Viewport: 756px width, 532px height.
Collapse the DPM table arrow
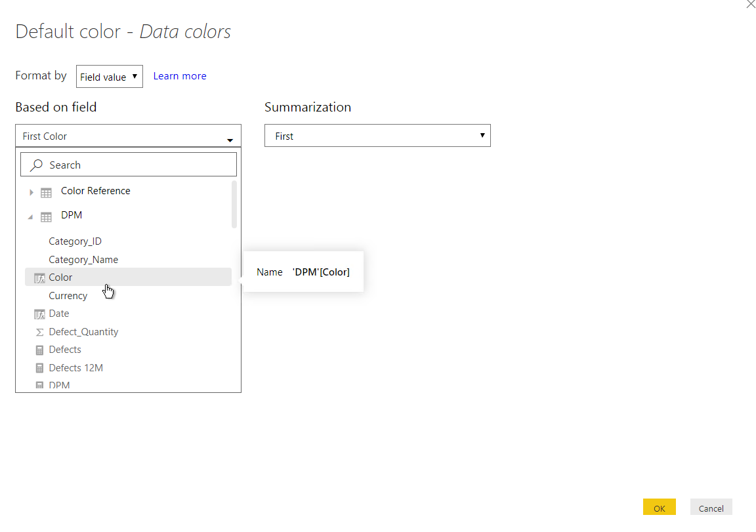point(30,217)
